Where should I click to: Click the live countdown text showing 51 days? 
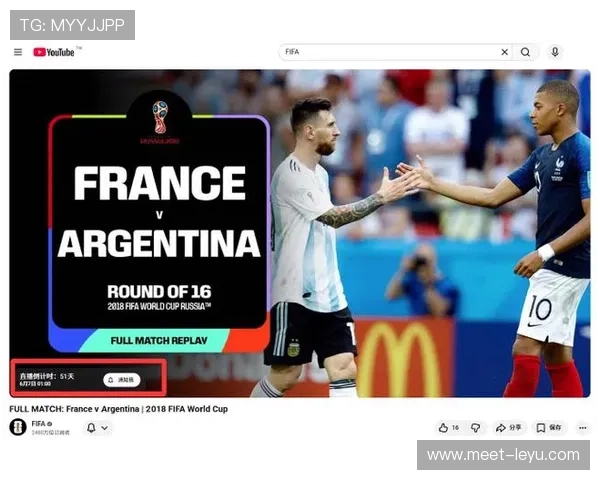click(47, 376)
